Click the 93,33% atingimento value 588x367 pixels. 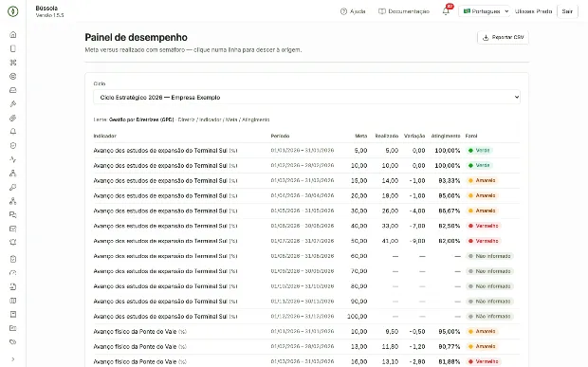pos(450,181)
